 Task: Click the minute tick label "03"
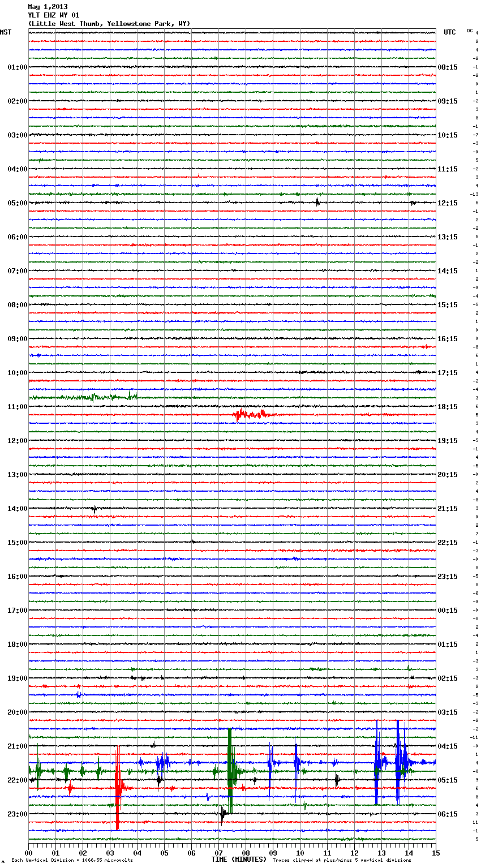[110, 853]
